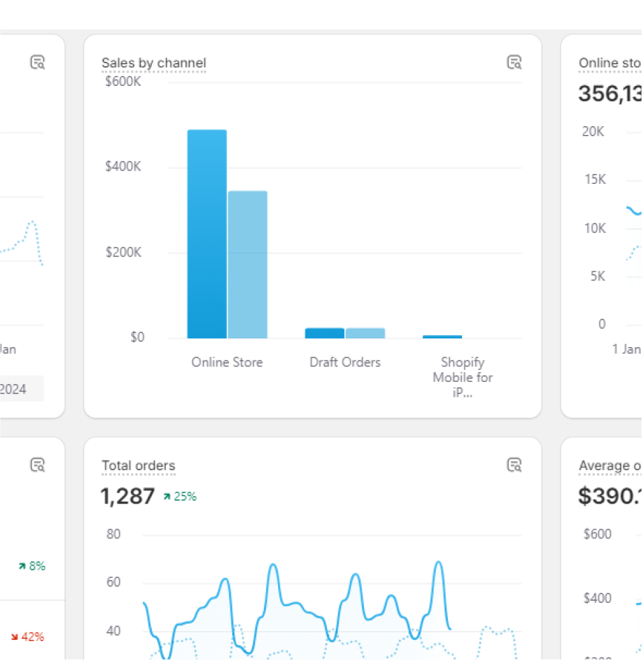Click the 'Shopify Mobile for iP...' label
Image resolution: width=642 pixels, height=672 pixels.
coord(463,377)
